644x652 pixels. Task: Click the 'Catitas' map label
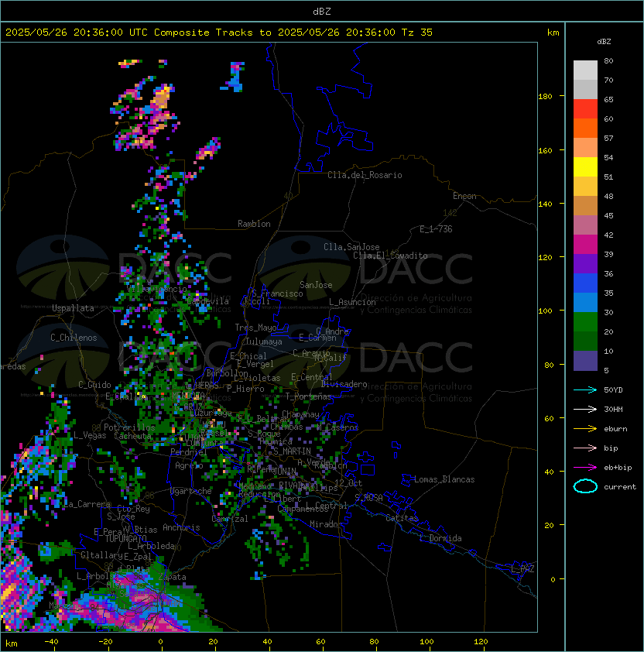[402, 518]
